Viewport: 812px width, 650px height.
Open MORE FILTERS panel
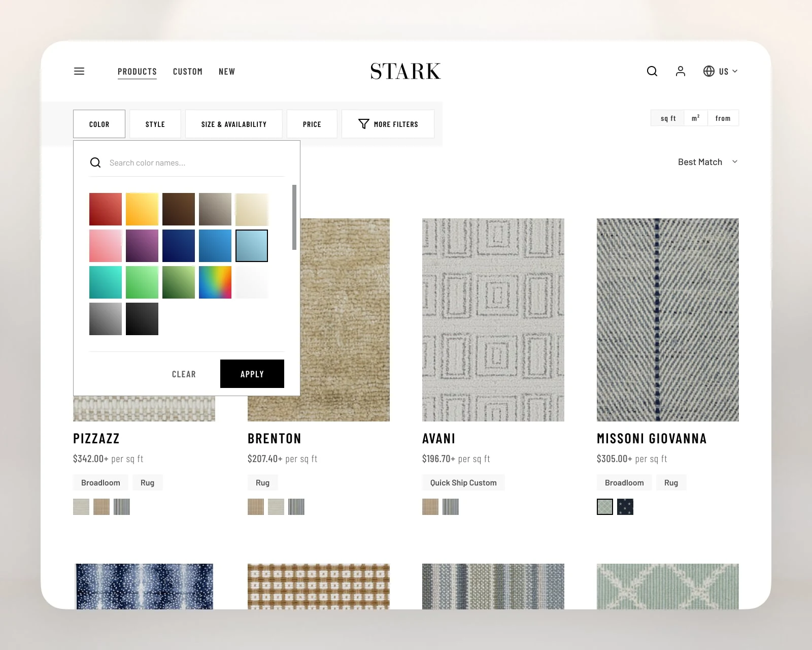388,124
